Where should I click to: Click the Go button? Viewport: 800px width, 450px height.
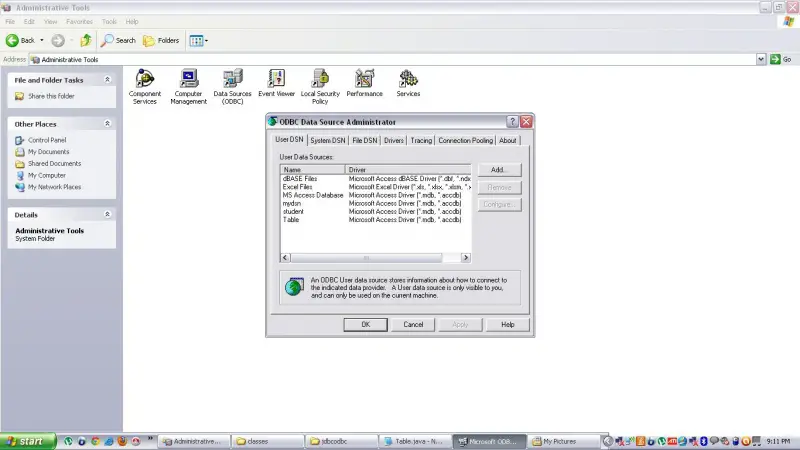click(781, 59)
